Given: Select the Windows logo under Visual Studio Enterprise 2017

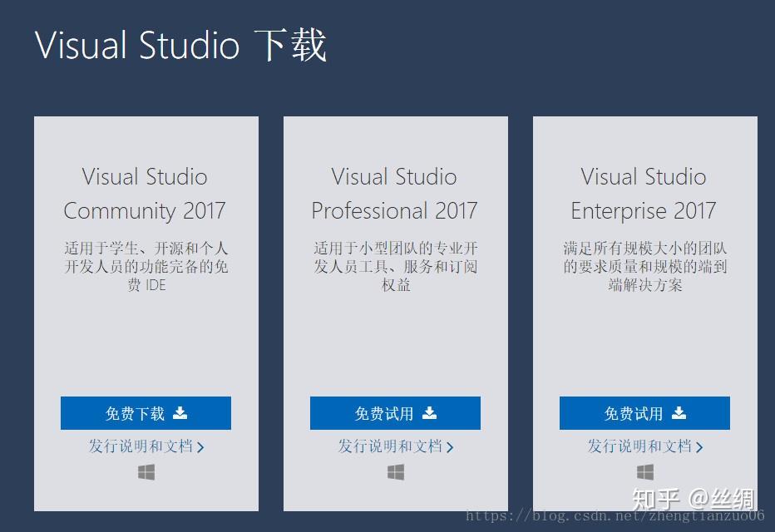Looking at the screenshot, I should click(645, 471).
